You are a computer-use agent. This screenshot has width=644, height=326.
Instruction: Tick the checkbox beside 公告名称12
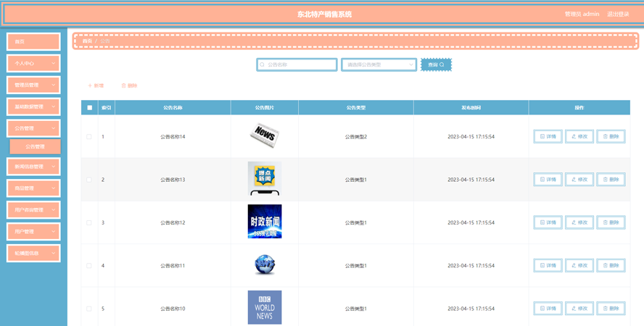[x=89, y=222]
